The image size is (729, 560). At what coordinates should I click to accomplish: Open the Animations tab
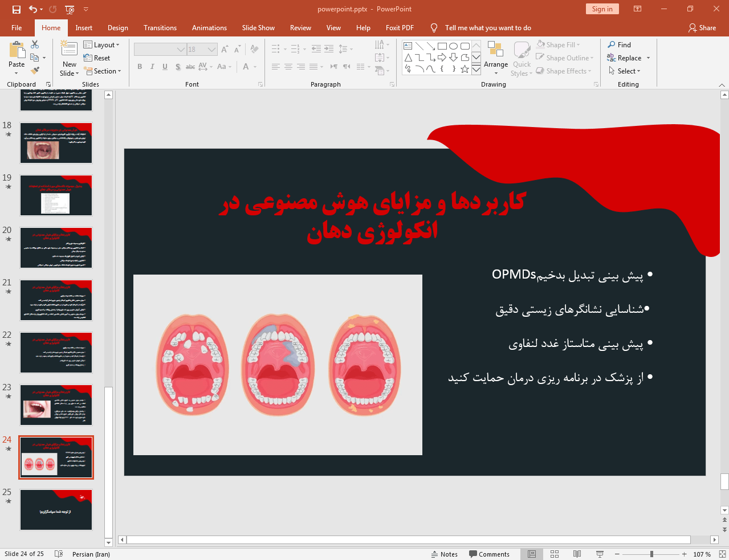click(209, 27)
